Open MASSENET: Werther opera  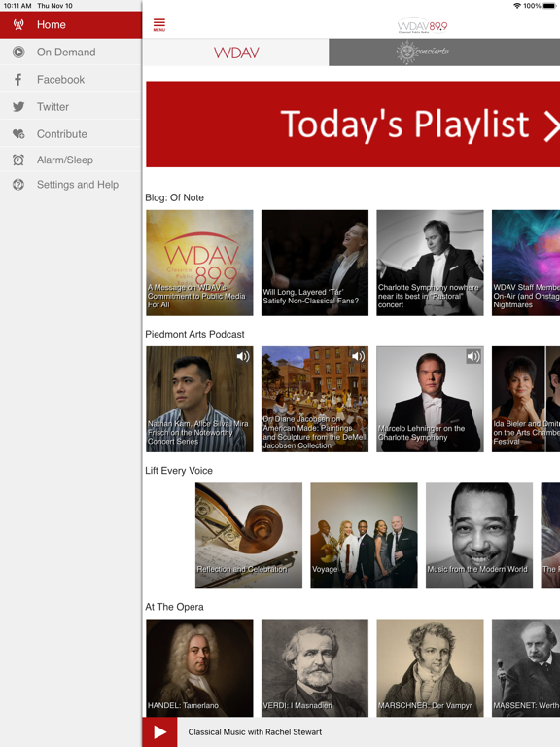pyautogui.click(x=526, y=668)
